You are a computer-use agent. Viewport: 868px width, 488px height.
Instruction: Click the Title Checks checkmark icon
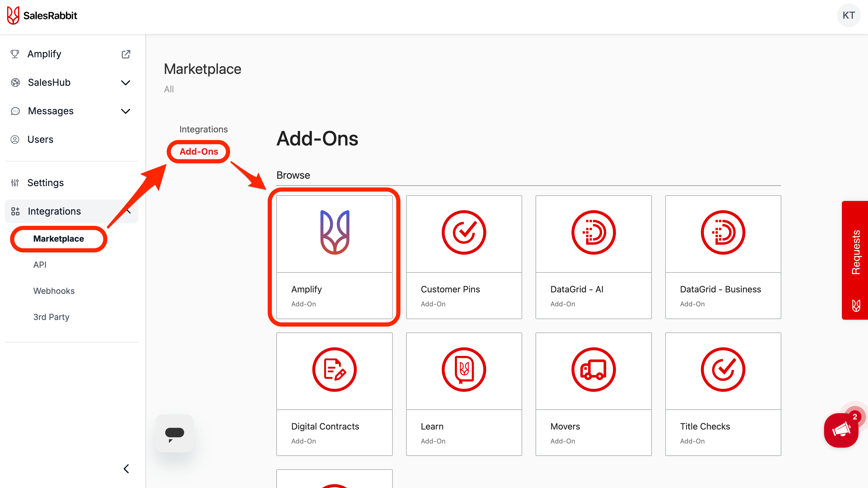pyautogui.click(x=723, y=369)
